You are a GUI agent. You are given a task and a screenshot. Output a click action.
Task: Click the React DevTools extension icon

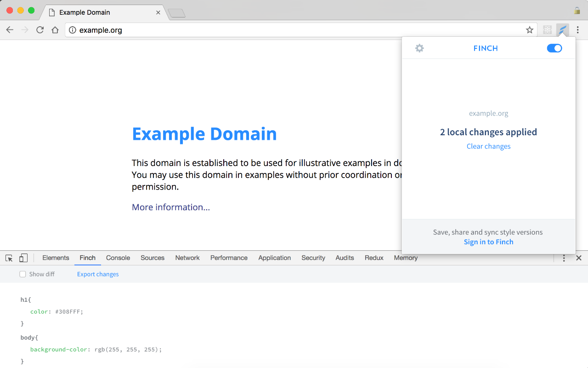tap(547, 30)
